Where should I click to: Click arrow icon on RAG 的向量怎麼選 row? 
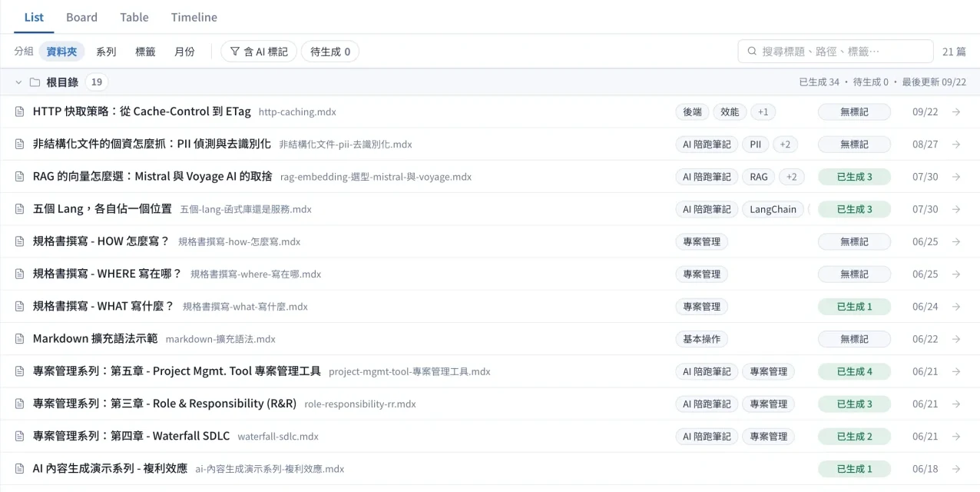tap(956, 177)
